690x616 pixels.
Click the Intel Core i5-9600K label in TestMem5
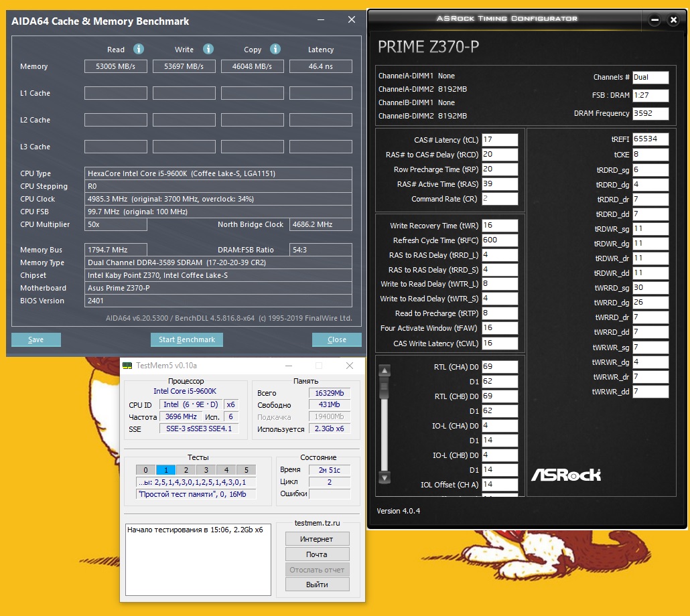185,391
